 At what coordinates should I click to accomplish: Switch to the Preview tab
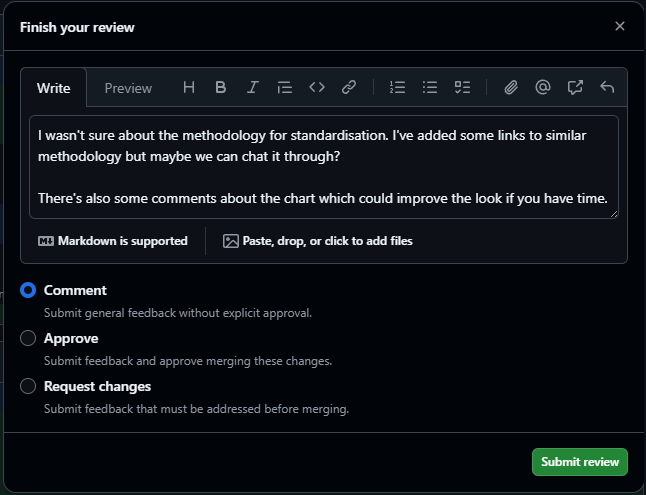(128, 88)
